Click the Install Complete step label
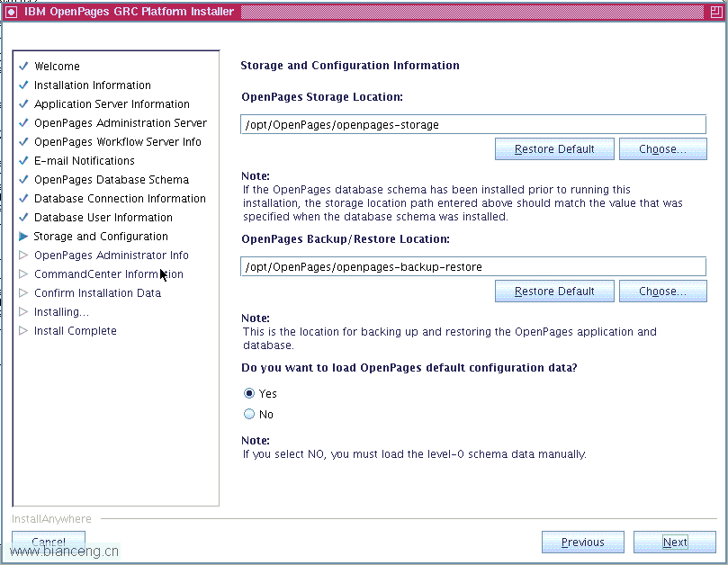The height and width of the screenshot is (565, 728). coord(76,330)
